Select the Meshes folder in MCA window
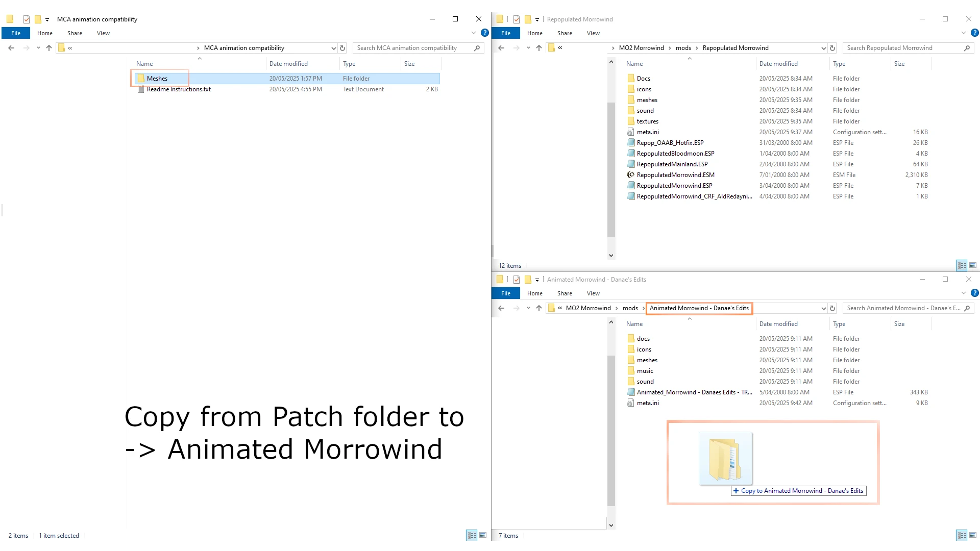 [x=287, y=79]
